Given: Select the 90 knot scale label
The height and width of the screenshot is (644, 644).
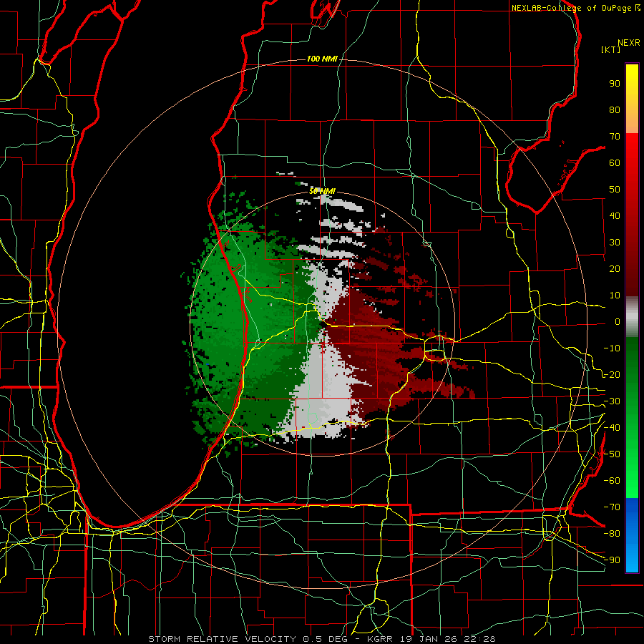Looking at the screenshot, I should 615,84.
